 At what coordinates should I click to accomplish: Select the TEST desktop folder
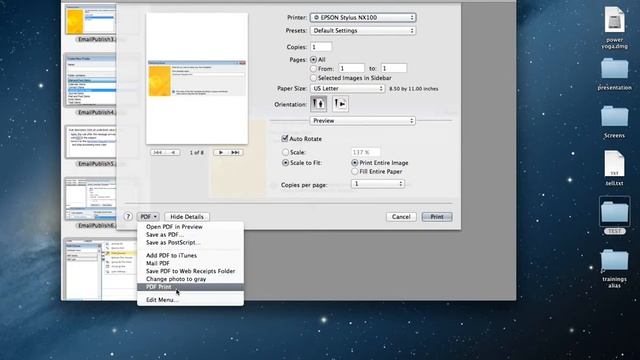point(614,216)
